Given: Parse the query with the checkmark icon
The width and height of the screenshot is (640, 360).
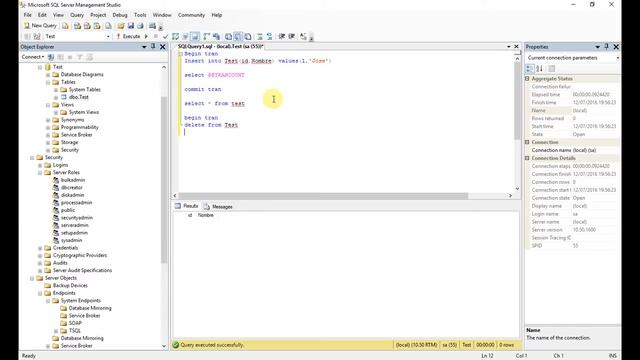Looking at the screenshot, I should [x=165, y=36].
